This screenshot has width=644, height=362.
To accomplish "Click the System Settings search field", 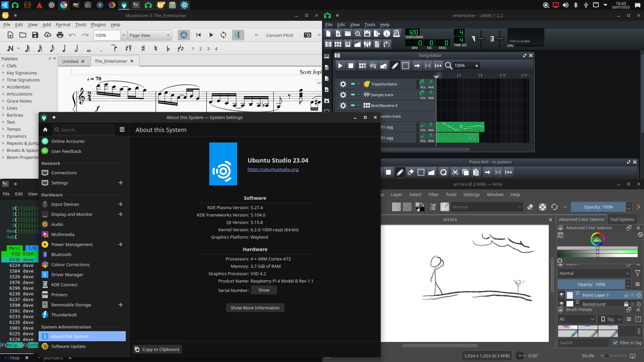I will 84,130.
